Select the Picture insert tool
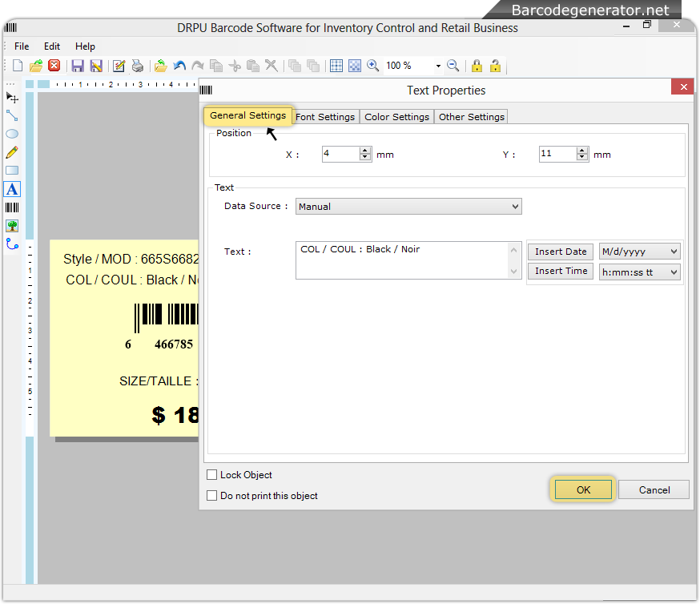Screen dimensions: 700x604 tap(12, 226)
